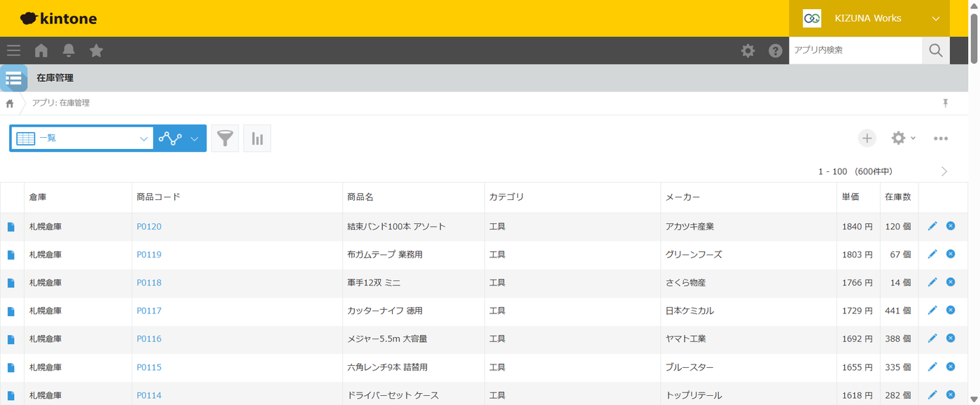Open record details icon for P0117 row
This screenshot has width=980, height=405.
tap(10, 311)
